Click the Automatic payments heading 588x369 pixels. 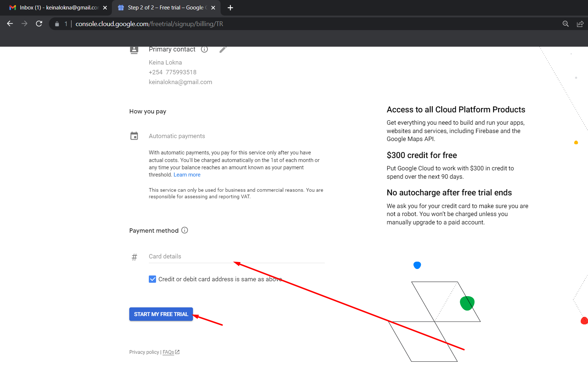(x=177, y=136)
